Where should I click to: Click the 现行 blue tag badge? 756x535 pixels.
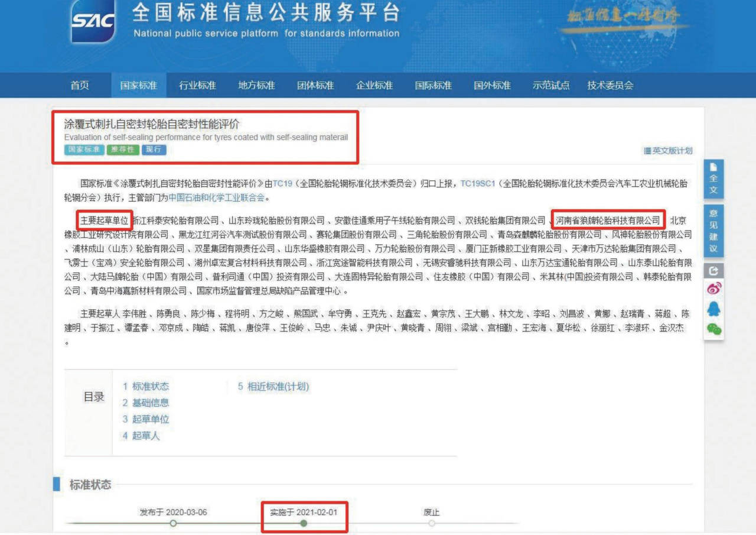click(154, 150)
